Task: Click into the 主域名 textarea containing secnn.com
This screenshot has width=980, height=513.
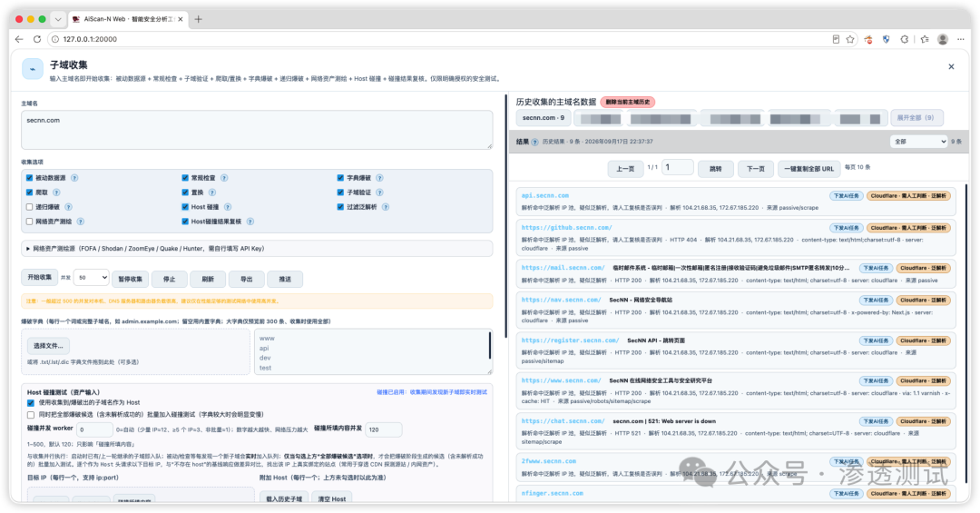Action: coord(257,130)
